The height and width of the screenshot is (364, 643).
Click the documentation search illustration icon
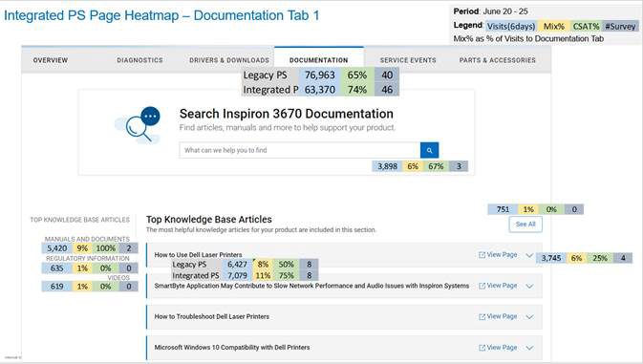pyautogui.click(x=139, y=124)
